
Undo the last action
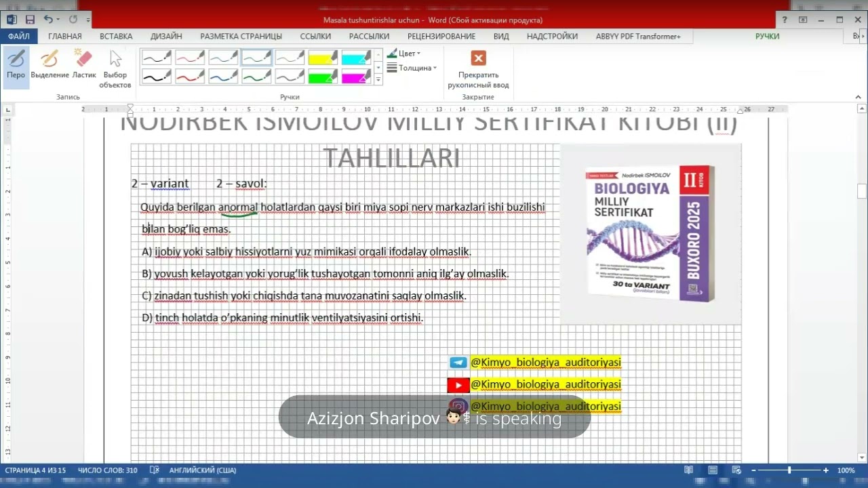click(48, 20)
